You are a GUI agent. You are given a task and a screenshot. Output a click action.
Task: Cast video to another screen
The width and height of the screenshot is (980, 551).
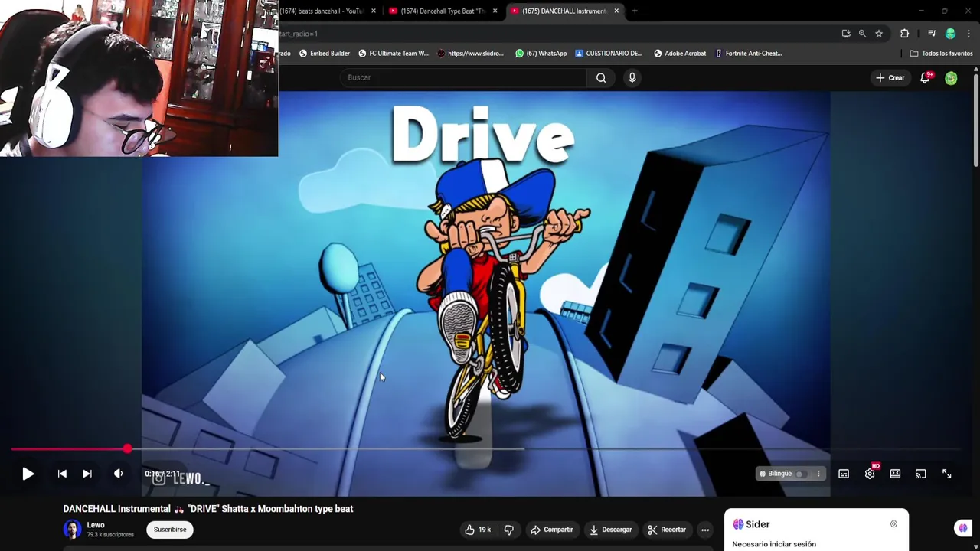[x=921, y=474]
